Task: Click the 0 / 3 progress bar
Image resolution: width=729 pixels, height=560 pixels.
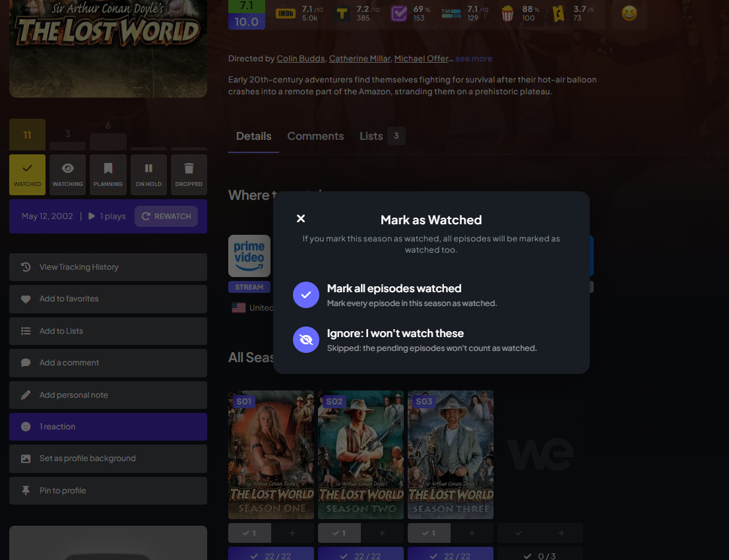Action: 540,554
